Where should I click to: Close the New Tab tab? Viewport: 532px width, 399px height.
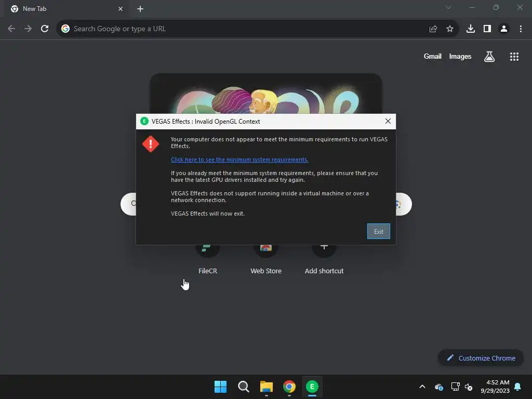pos(121,9)
